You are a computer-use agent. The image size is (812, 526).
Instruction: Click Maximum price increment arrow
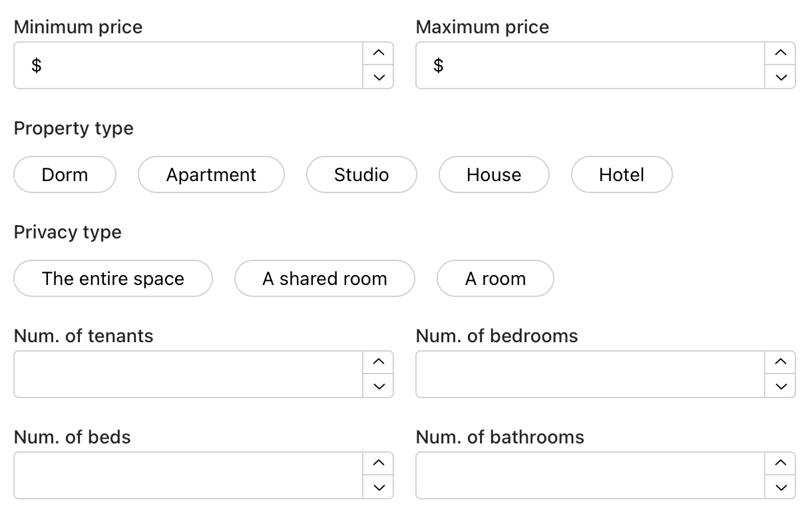click(x=781, y=53)
